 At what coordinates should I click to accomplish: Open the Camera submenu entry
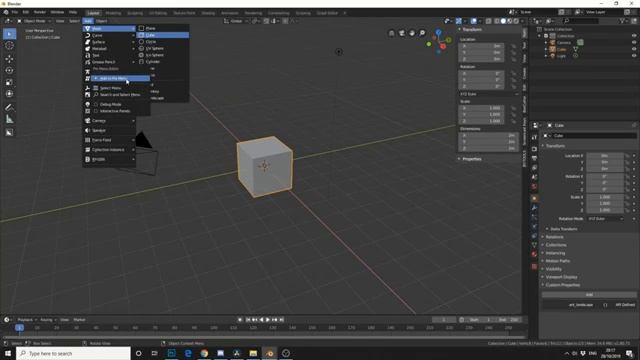(x=109, y=121)
